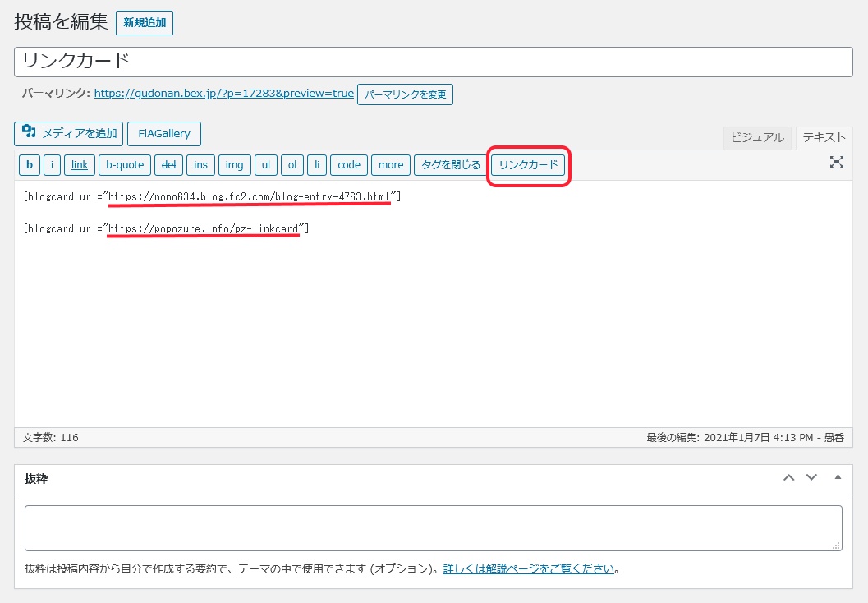Click the 新規追加 button
868x603 pixels.
[145, 23]
